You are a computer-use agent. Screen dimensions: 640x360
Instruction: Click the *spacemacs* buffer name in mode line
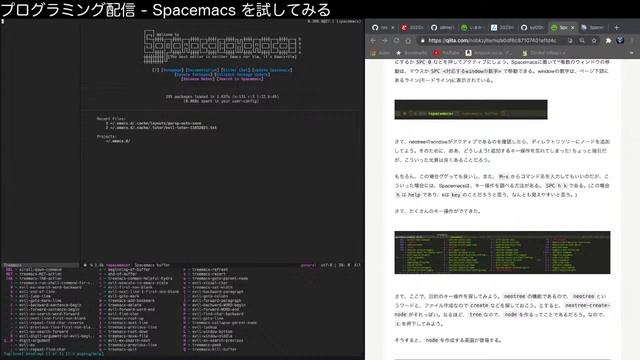(118, 265)
